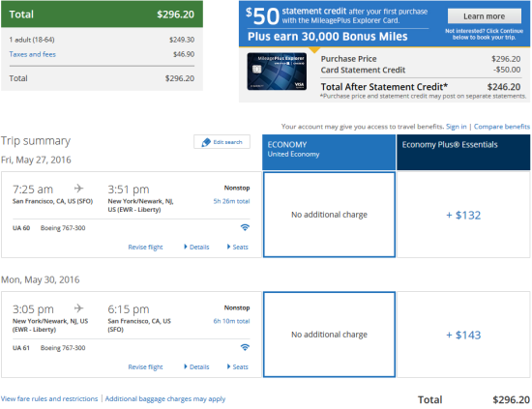The height and width of the screenshot is (409, 532).
Task: Click the Mon, May 30, 2016 date heading
Action: [x=40, y=279]
